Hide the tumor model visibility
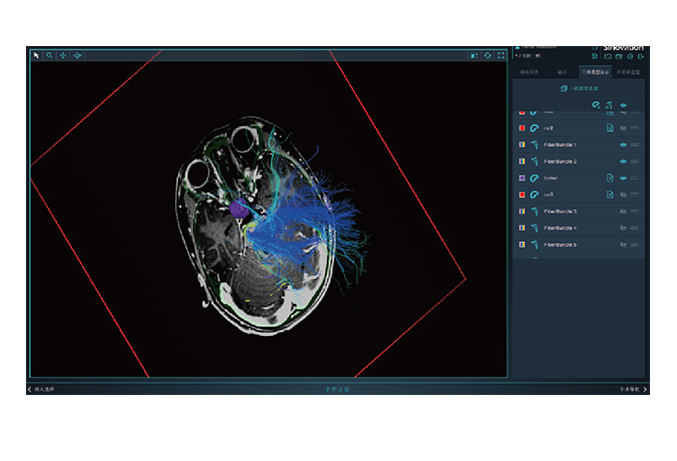 pyautogui.click(x=623, y=178)
